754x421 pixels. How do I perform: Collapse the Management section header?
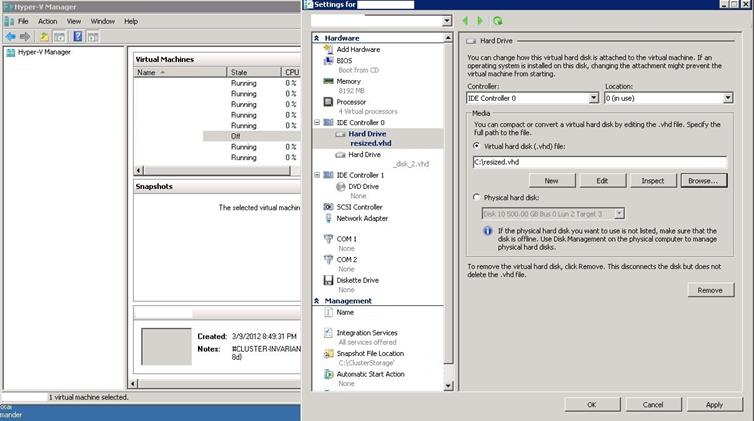(318, 300)
